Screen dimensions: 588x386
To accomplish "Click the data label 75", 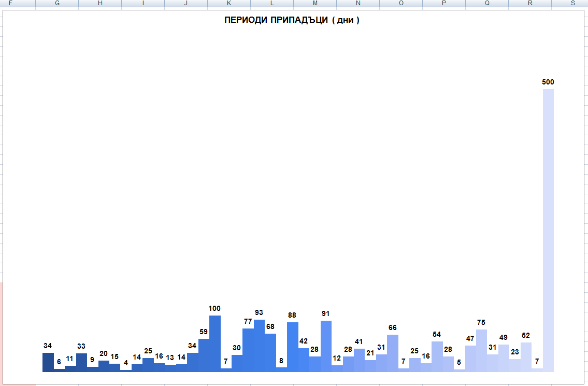I will pos(481,323).
